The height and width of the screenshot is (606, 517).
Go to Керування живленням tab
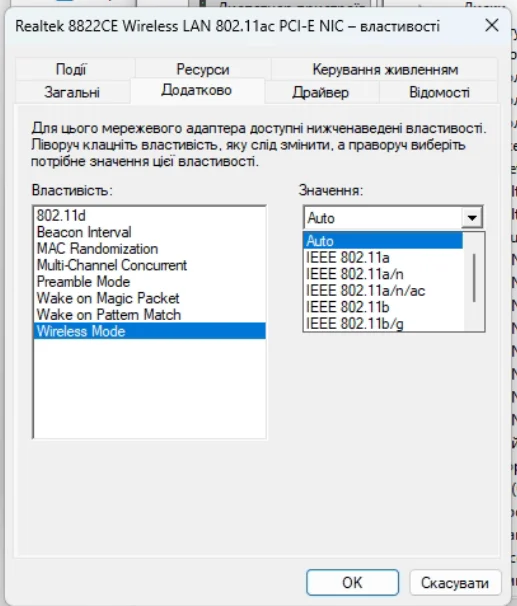(x=385, y=70)
